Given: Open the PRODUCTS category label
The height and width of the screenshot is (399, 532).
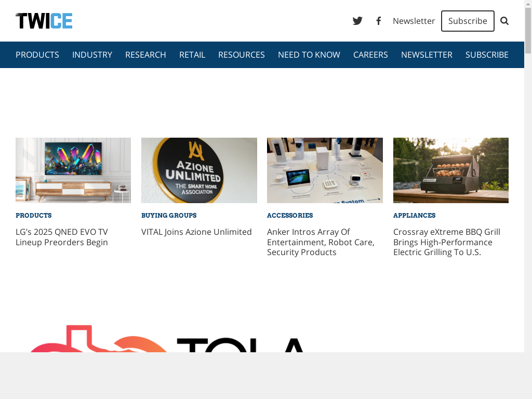Looking at the screenshot, I should pos(34,216).
